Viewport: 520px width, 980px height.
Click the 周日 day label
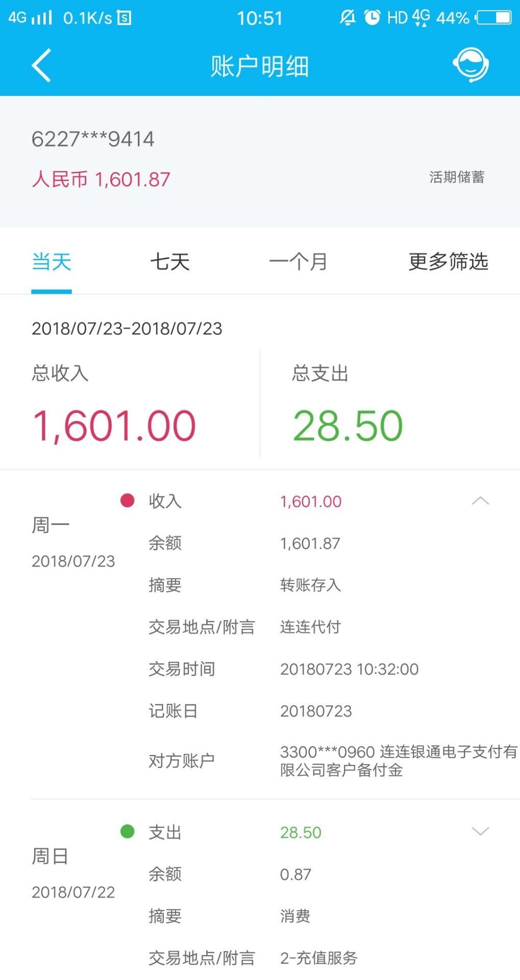[x=50, y=856]
